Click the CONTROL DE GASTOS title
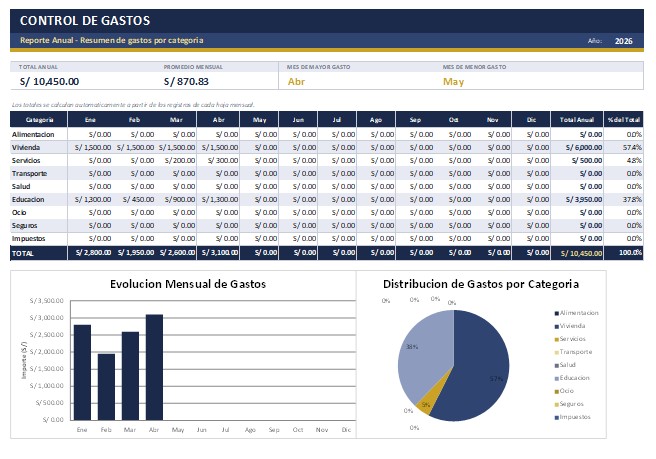656x459 pixels. pyautogui.click(x=85, y=21)
